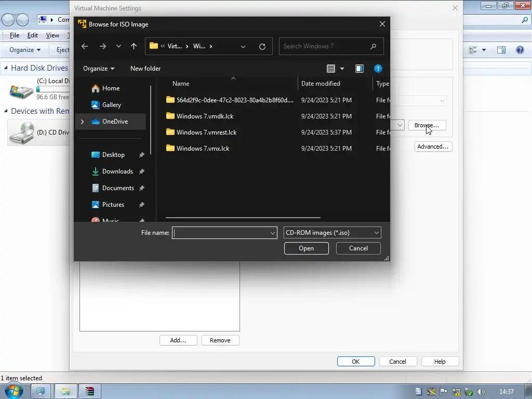Select Windows 7.vmx.lck folder
532x399 pixels.
(x=203, y=149)
